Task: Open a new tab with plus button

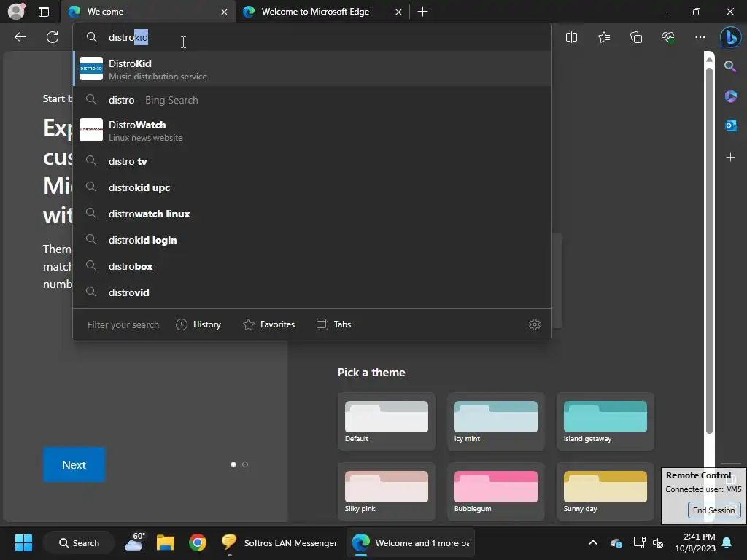Action: coord(422,12)
